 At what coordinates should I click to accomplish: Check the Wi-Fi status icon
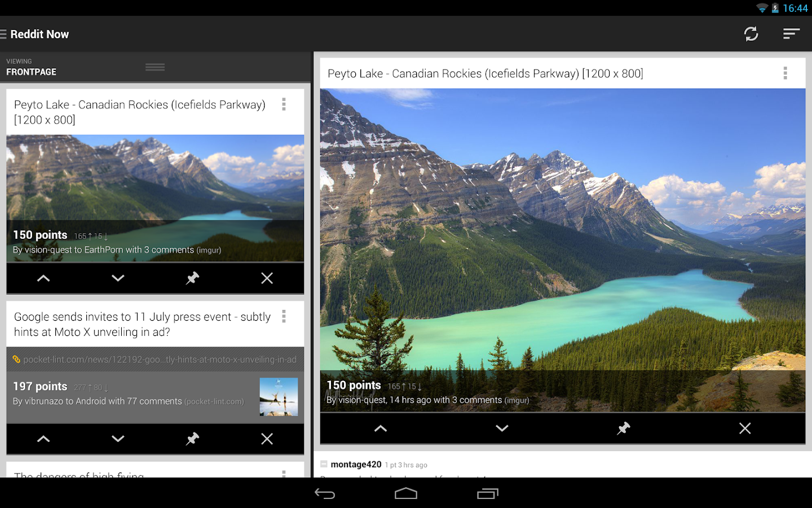click(x=762, y=8)
